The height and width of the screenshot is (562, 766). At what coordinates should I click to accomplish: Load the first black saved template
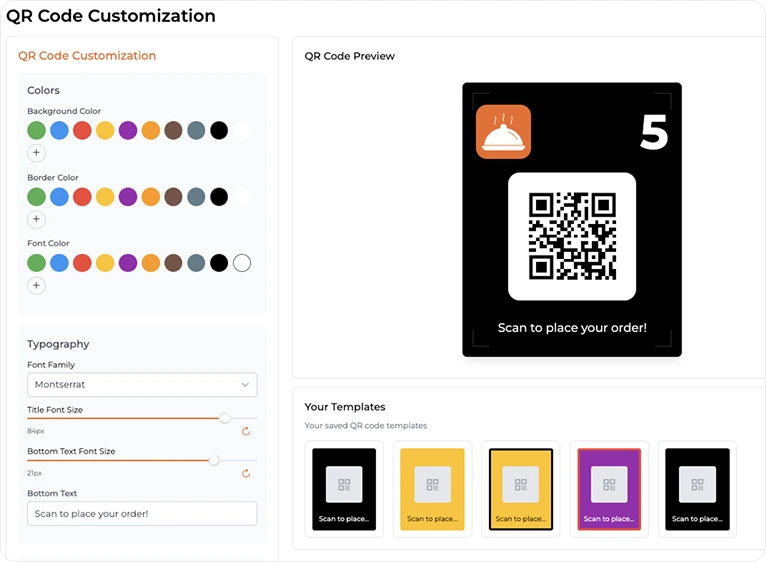(344, 489)
